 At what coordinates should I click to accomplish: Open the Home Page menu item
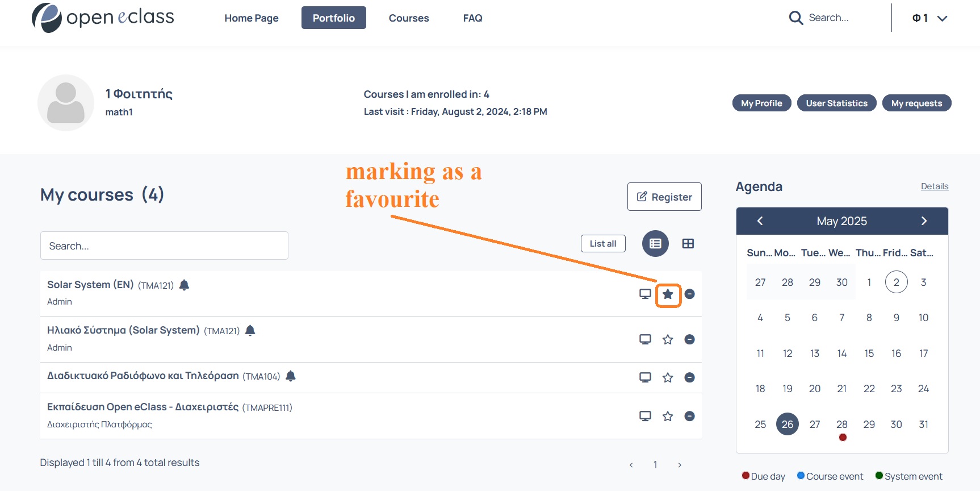pyautogui.click(x=252, y=18)
